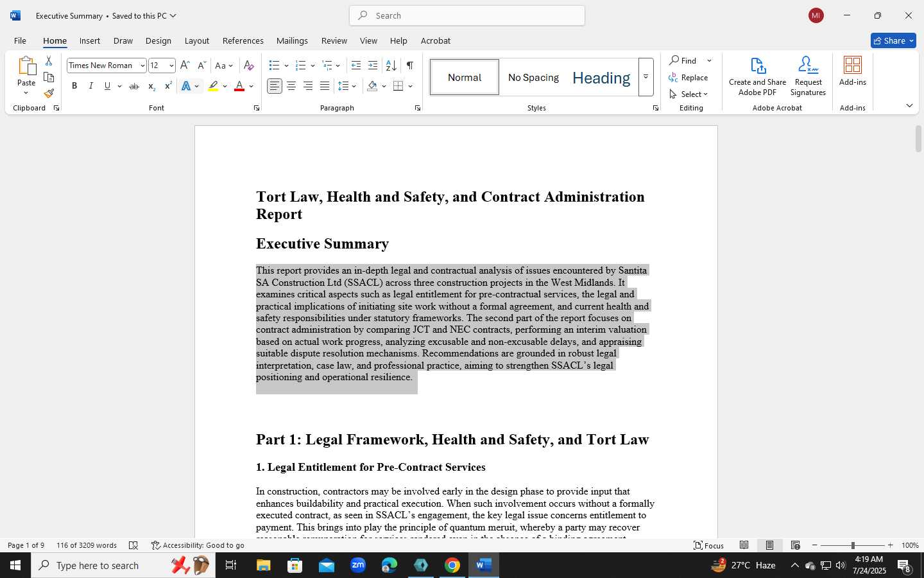Switch to the Design tab

point(158,40)
